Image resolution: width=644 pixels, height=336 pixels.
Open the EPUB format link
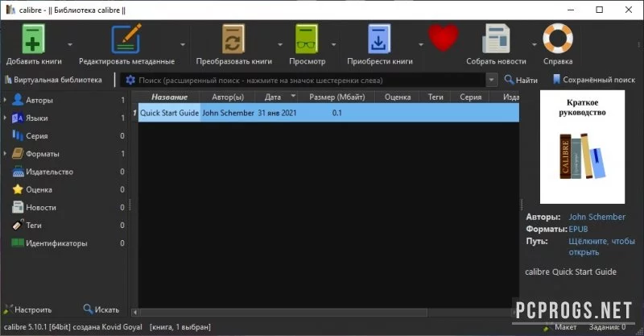pos(578,229)
